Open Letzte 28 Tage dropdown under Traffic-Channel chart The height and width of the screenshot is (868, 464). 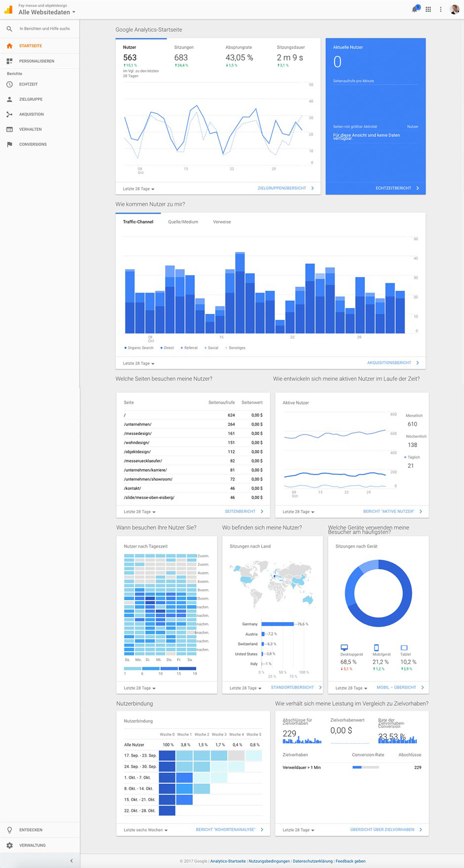(x=139, y=364)
